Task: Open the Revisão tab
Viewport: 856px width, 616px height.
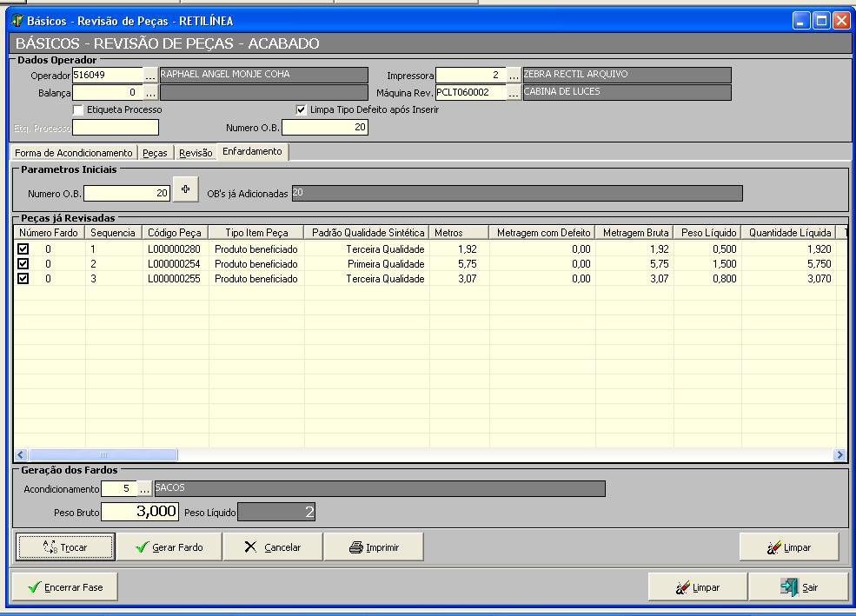Action: click(x=195, y=153)
